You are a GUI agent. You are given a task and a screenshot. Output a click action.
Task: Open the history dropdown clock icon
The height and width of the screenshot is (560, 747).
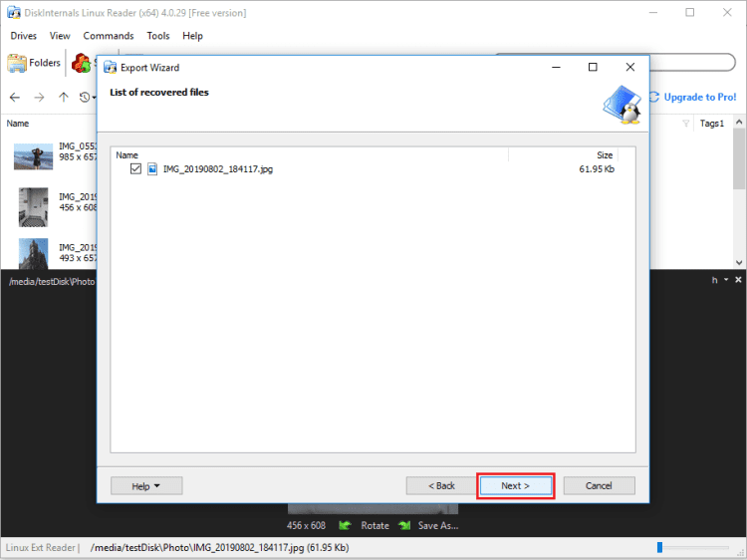pyautogui.click(x=88, y=98)
